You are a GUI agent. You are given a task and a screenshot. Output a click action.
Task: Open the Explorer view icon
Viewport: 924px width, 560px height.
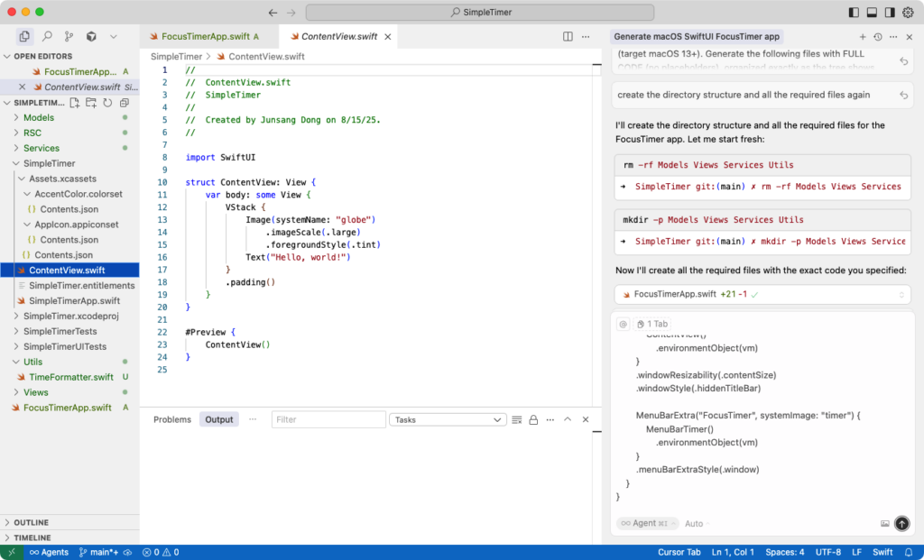24,36
